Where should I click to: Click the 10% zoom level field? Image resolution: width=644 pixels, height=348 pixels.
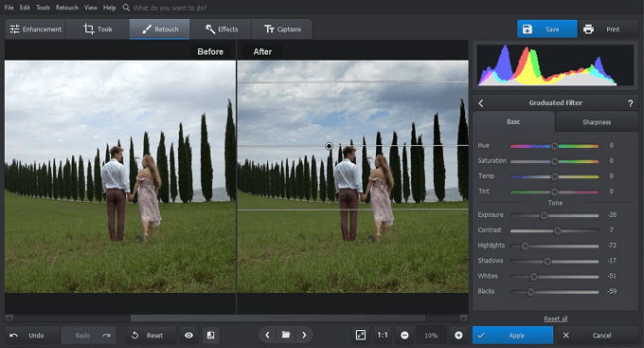pyautogui.click(x=431, y=336)
